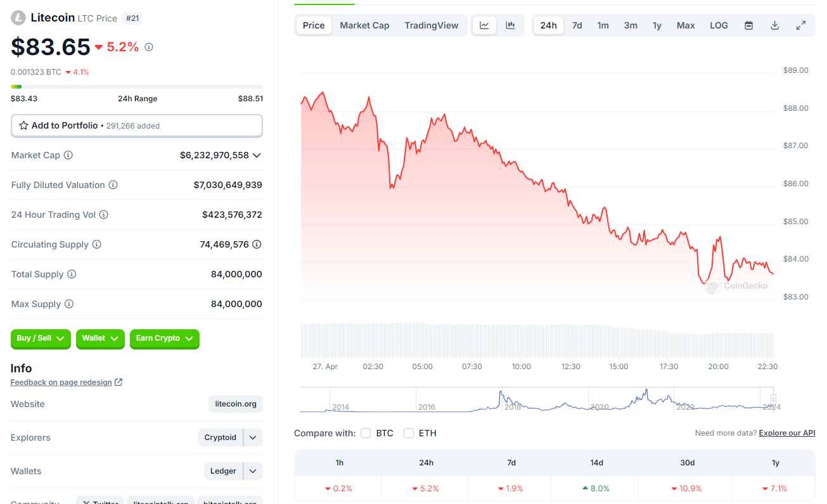Download chart data icon

coord(774,25)
